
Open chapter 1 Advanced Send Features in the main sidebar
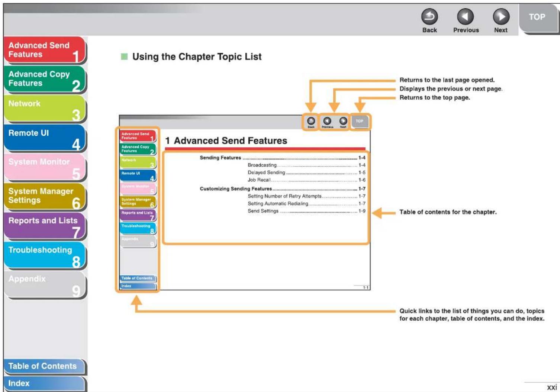pos(45,50)
